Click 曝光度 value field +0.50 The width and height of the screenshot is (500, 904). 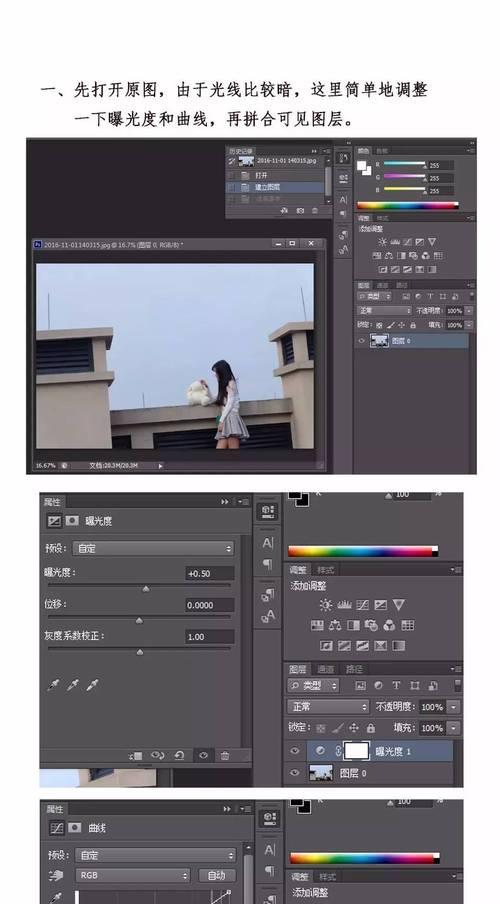(210, 573)
